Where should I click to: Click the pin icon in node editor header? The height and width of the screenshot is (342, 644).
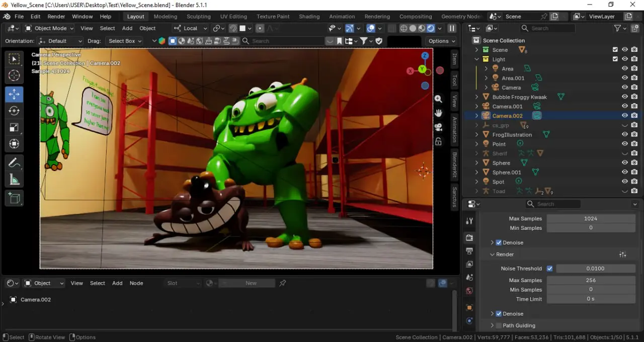283,283
